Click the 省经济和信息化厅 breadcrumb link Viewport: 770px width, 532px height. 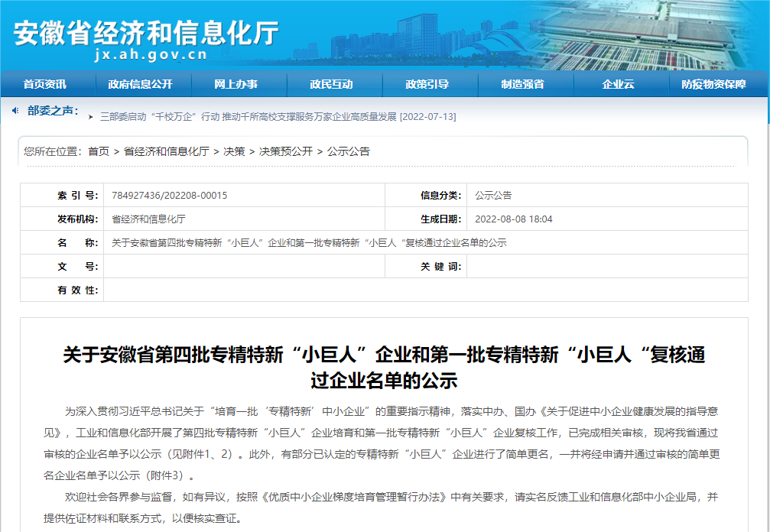click(x=166, y=151)
